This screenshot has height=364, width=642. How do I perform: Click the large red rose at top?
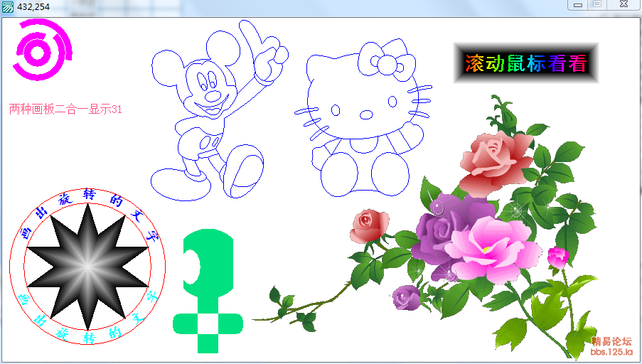point(494,158)
